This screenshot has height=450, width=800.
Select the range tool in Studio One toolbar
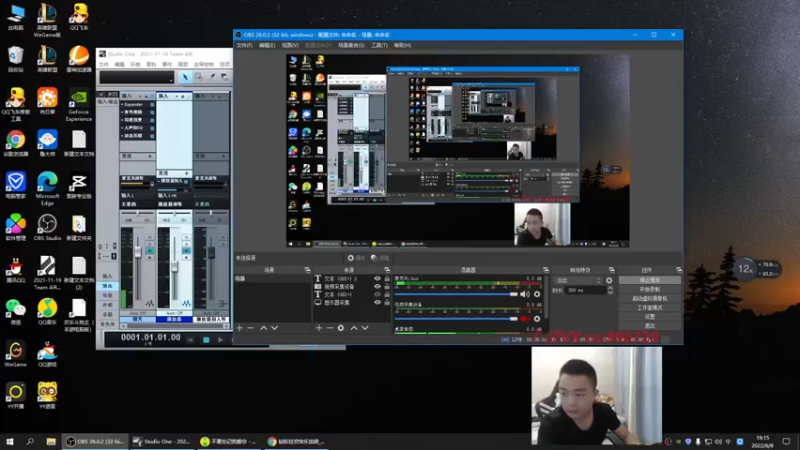[198, 77]
